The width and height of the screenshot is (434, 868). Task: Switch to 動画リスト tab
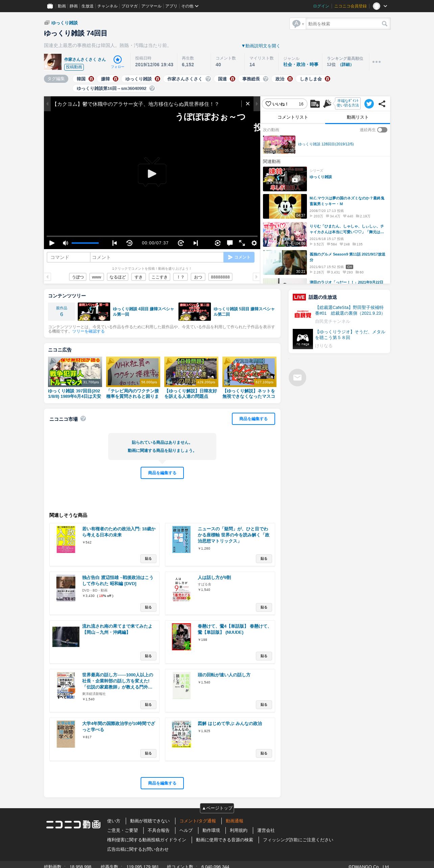tap(357, 117)
